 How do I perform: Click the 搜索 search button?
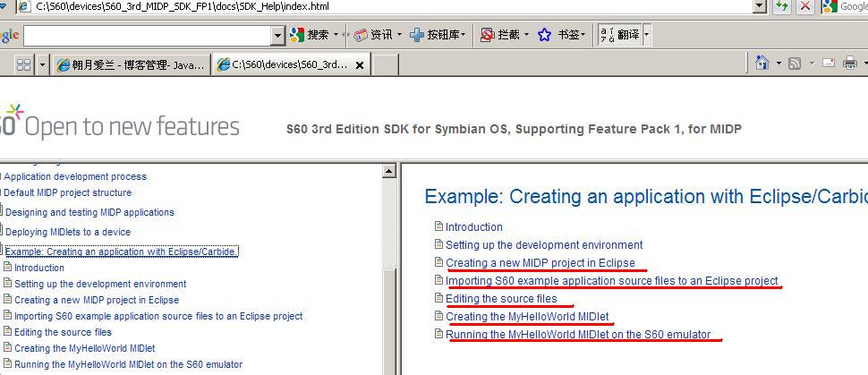(310, 35)
